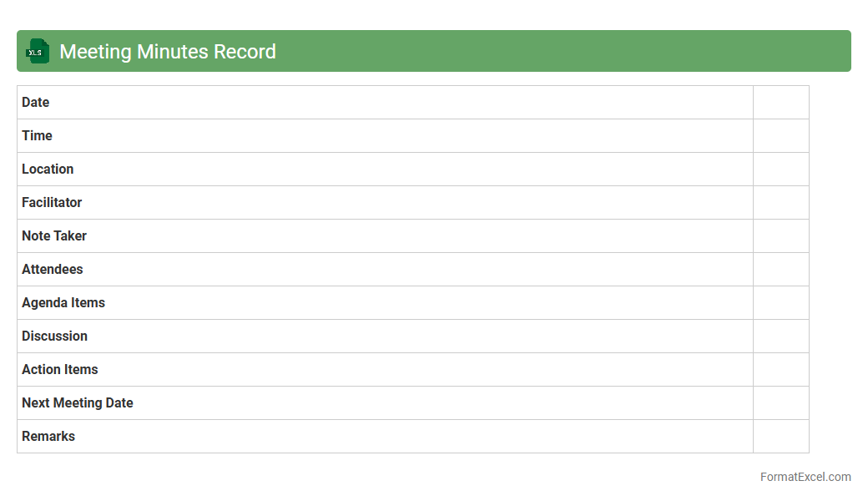
Task: Select the empty cell beside Time
Action: [x=780, y=136]
